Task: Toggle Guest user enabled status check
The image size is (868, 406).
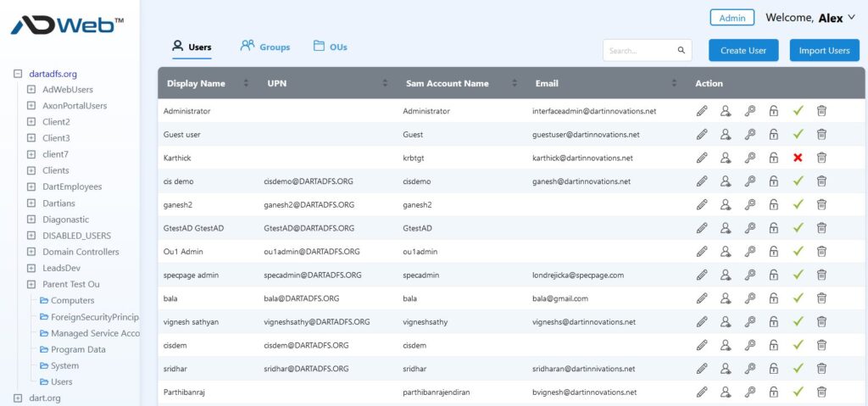Action: [798, 134]
